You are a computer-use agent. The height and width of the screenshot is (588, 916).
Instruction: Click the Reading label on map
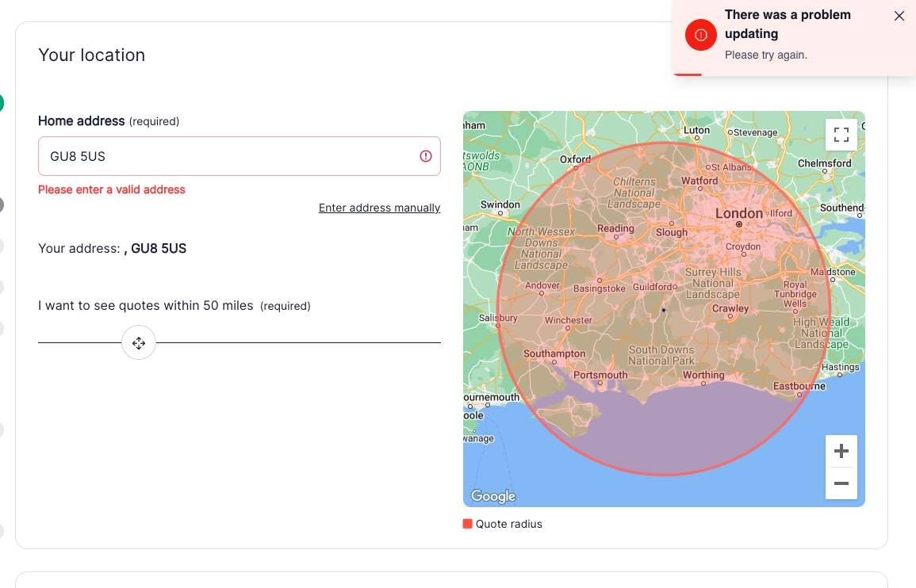615,228
